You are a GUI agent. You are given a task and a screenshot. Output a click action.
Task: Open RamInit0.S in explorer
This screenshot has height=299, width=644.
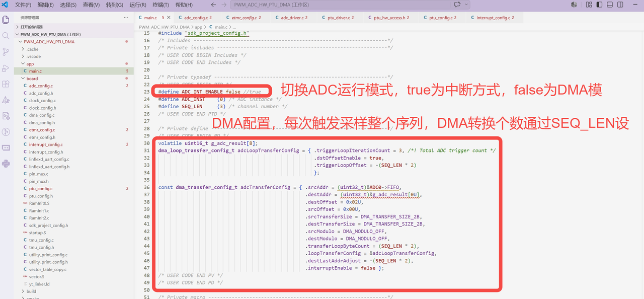tap(74, 203)
